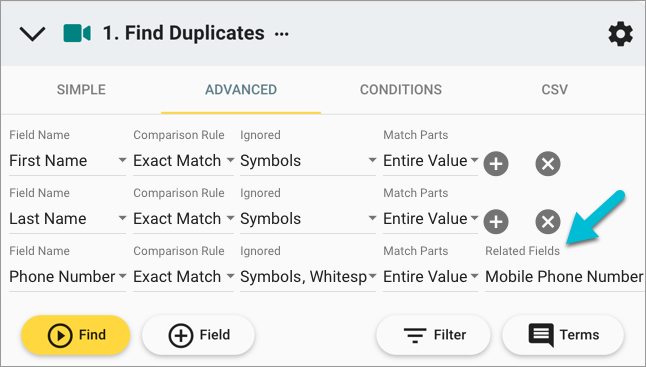Select the ADVANCED tab
Viewport: 646px width, 367px height.
point(241,89)
